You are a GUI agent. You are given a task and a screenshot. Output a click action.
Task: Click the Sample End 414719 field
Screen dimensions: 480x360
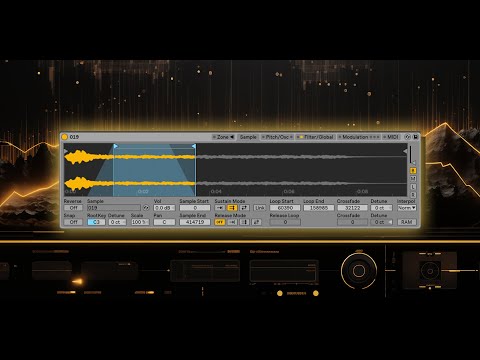click(x=195, y=222)
